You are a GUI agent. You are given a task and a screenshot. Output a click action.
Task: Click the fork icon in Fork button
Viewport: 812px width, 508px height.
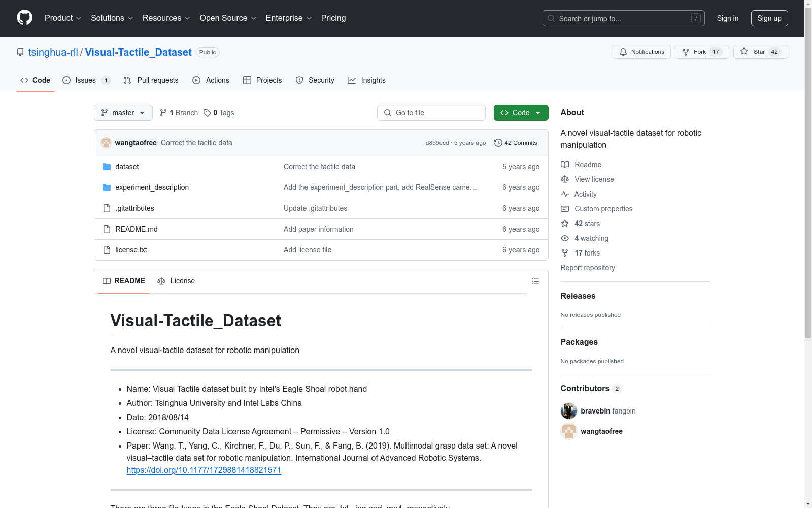point(686,52)
